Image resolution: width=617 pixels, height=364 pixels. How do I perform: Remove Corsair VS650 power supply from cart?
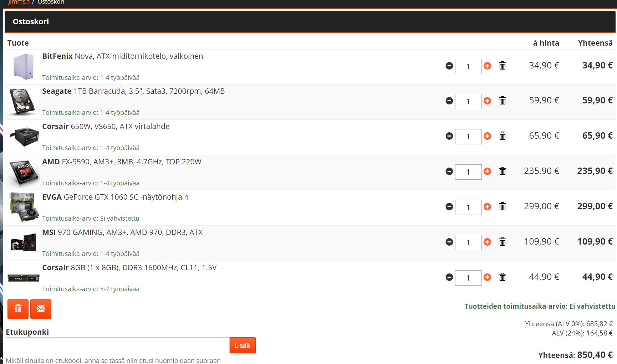click(x=503, y=136)
